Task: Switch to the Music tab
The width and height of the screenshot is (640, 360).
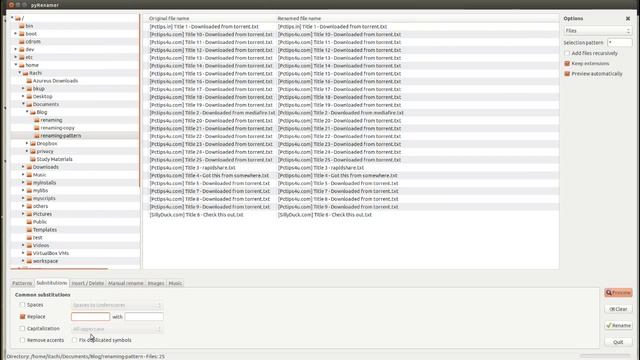Action: pos(176,283)
